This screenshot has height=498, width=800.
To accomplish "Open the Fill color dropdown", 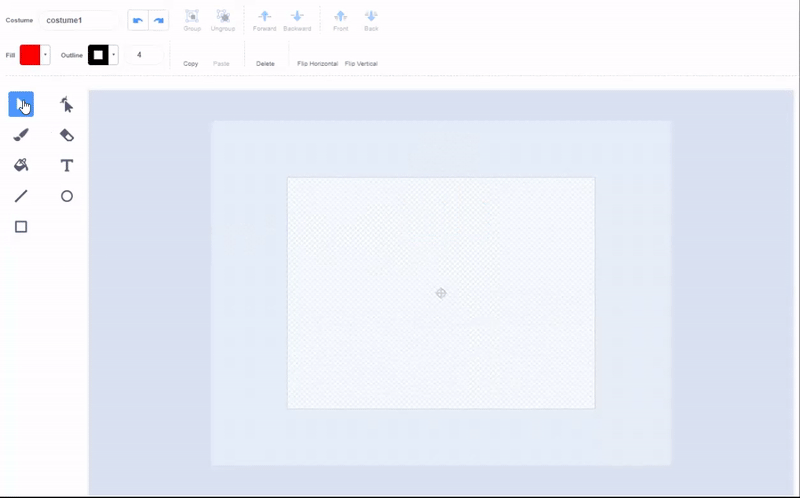I will (46, 55).
